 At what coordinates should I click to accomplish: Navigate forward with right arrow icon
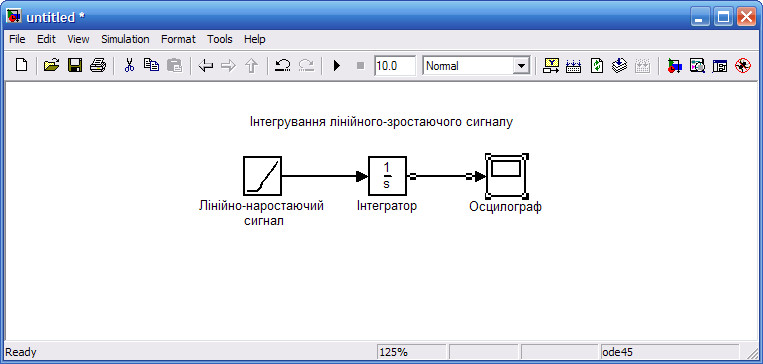pyautogui.click(x=228, y=65)
